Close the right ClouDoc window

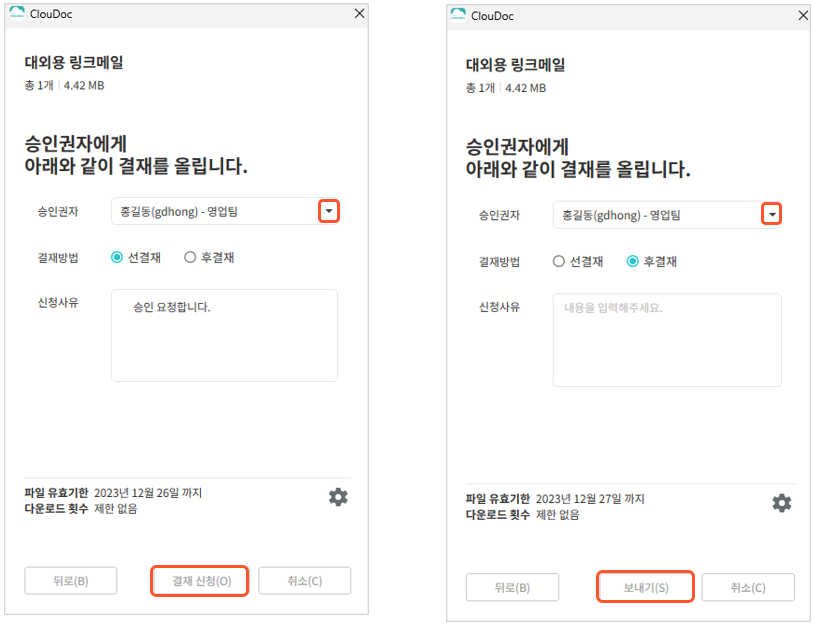[x=803, y=16]
